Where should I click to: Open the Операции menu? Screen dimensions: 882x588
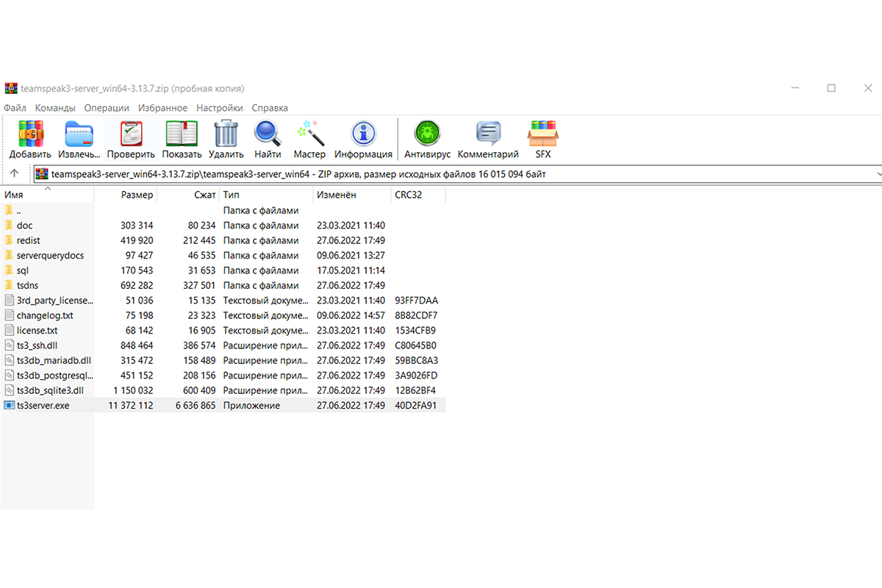coord(107,107)
